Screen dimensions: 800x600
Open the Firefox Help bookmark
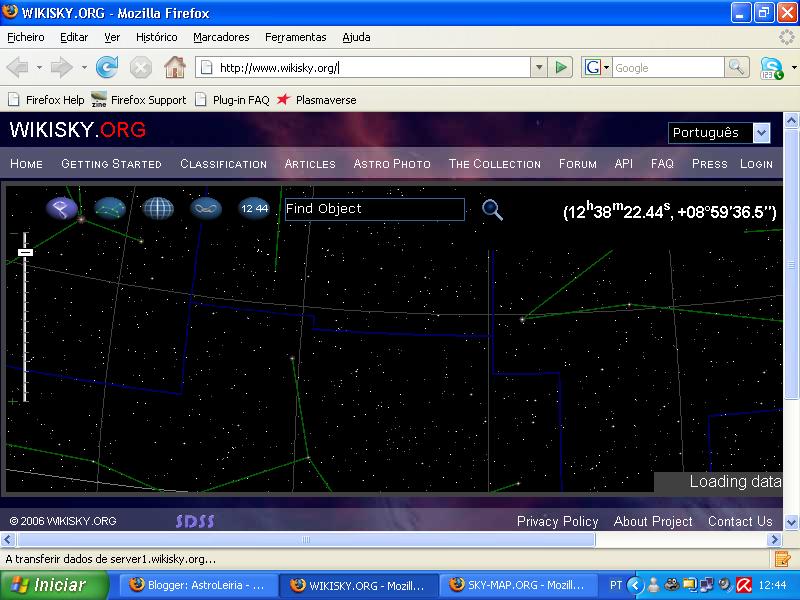point(46,100)
